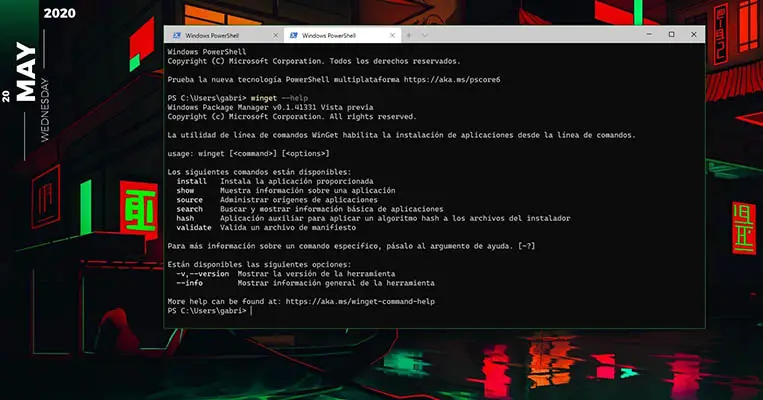The image size is (763, 400).
Task: Click 'Copyright (c) Microsoft Corporation. All rights reserved.' line
Action: (292, 116)
